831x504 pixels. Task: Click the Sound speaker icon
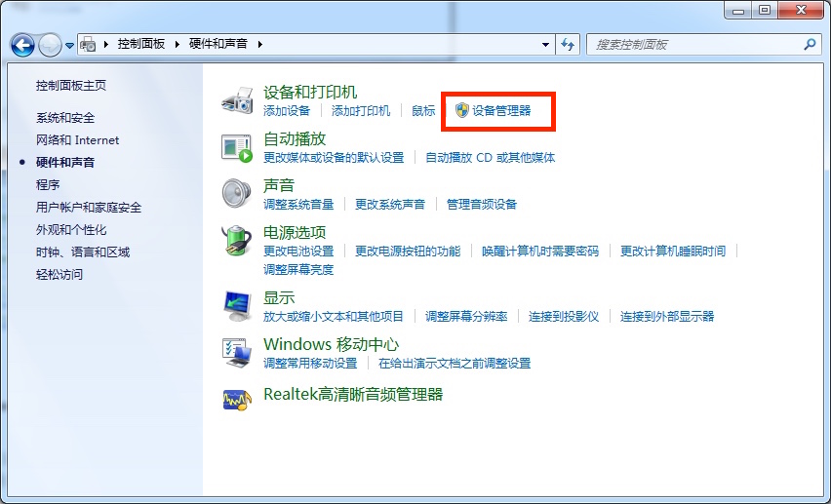pos(236,193)
